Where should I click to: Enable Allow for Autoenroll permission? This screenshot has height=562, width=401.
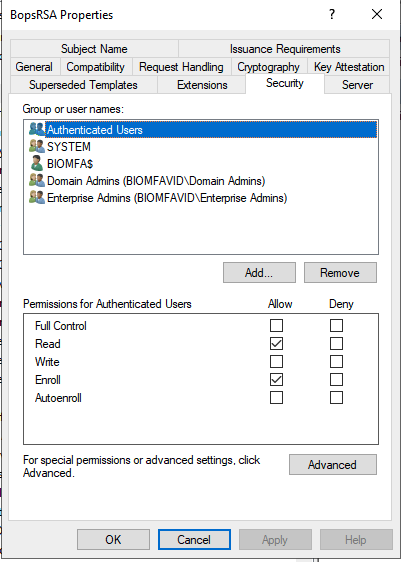[x=276, y=397]
